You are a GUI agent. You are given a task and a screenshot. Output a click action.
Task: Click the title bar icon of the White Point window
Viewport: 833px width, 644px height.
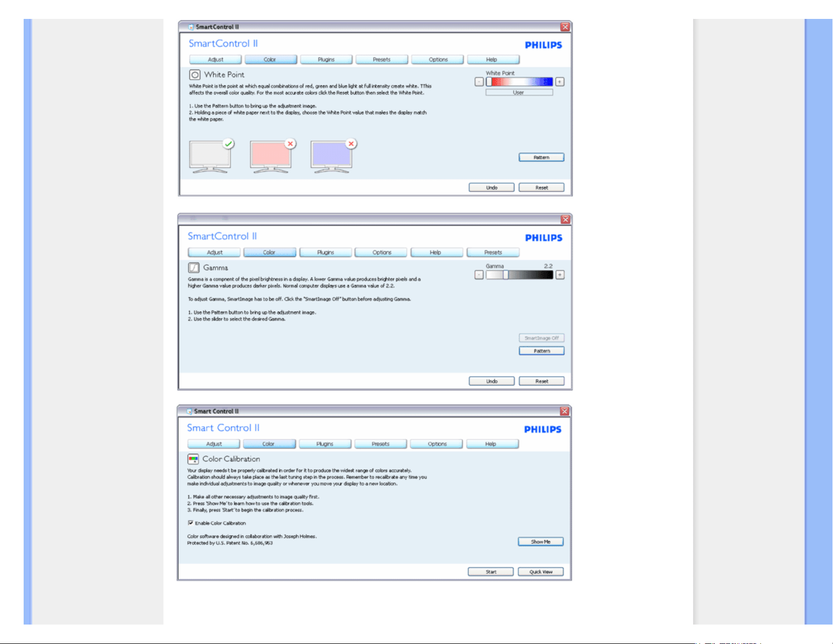click(x=191, y=27)
